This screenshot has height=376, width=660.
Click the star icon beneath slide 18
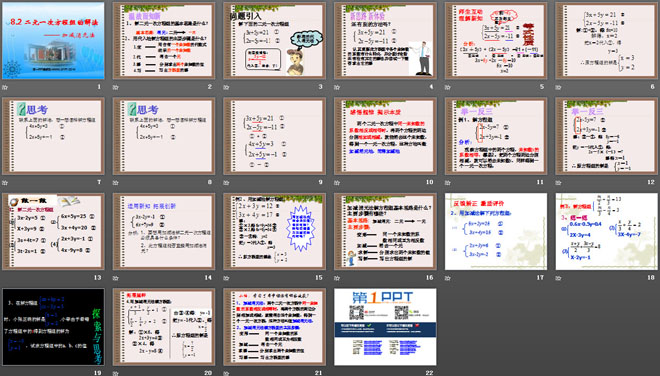tap(558, 278)
